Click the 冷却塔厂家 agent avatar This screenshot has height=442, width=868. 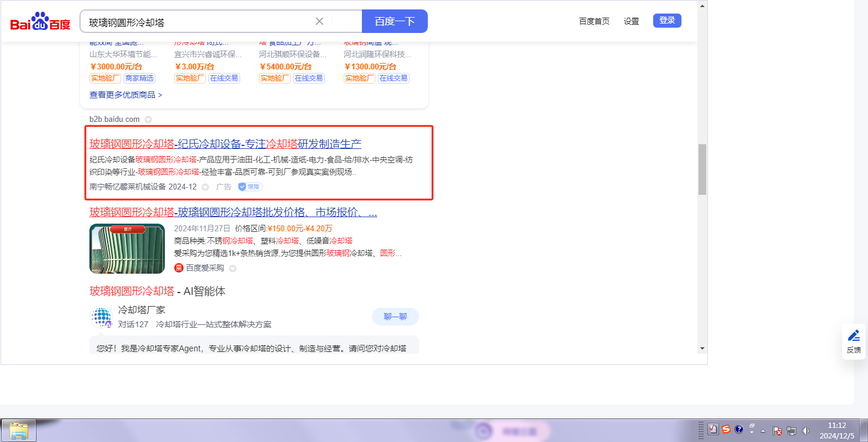(x=101, y=317)
